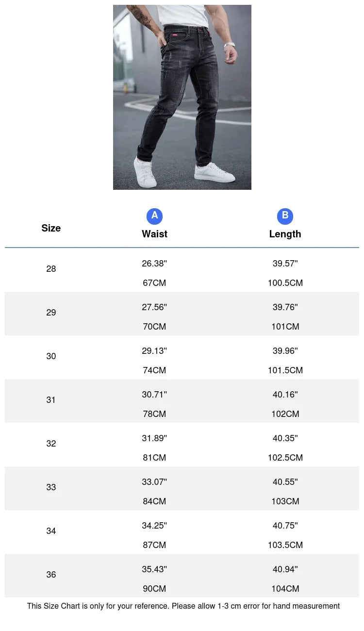The image size is (364, 631).
Task: Click the 40.94" length value
Action: (x=285, y=569)
